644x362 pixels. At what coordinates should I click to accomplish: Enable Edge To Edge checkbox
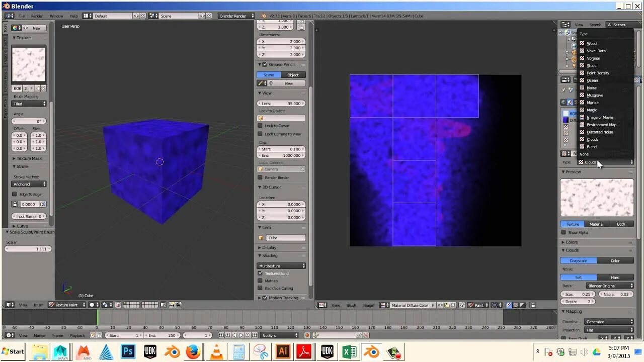pyautogui.click(x=15, y=194)
